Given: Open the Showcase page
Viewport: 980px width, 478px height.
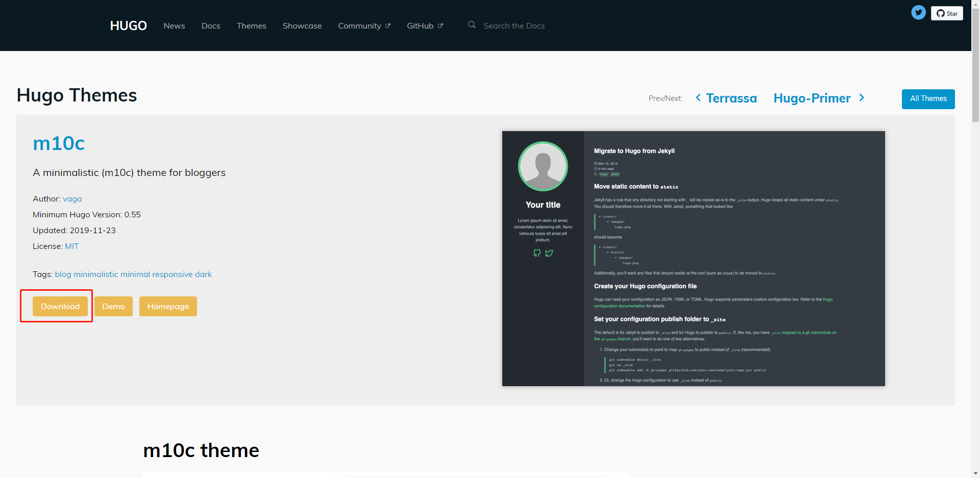Looking at the screenshot, I should pos(302,26).
